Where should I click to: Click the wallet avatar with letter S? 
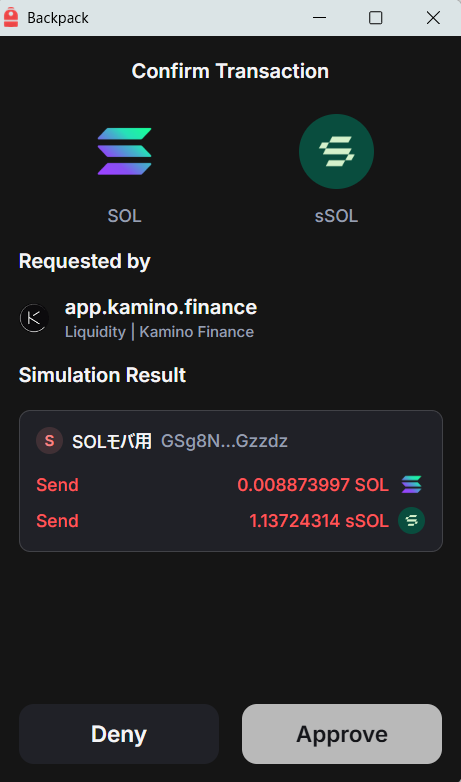49,441
